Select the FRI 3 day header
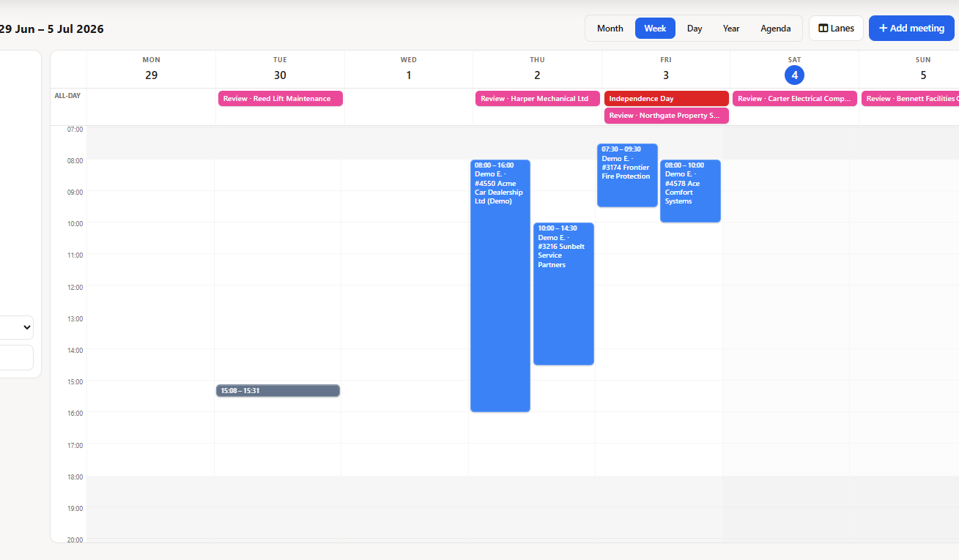959x560 pixels. [x=666, y=69]
